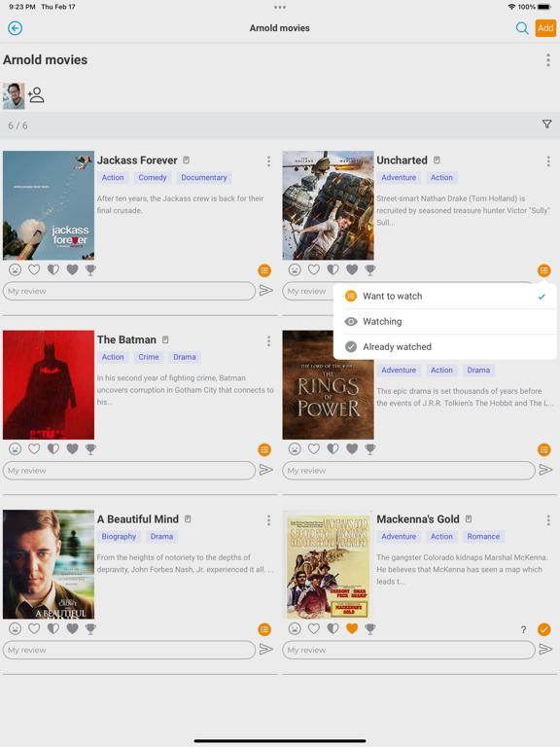Screen dimensions: 560x747
Task: Rate Mackenna's Gold with the trophy
Action: (370, 628)
